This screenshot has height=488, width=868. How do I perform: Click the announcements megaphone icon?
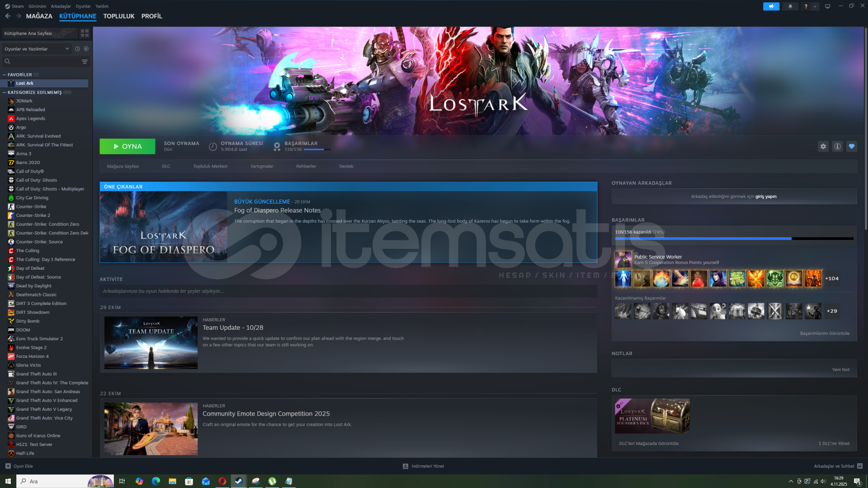(771, 6)
